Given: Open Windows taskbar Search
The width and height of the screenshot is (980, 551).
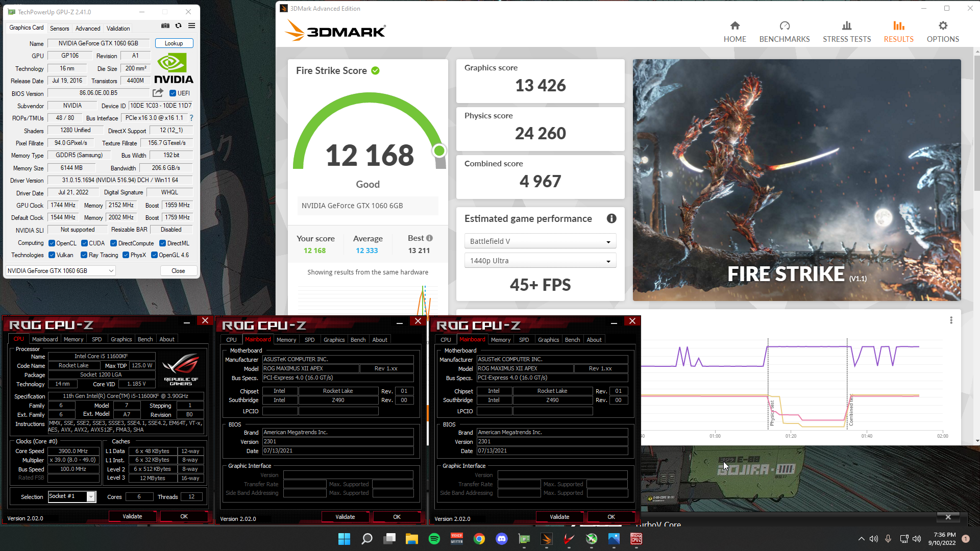Looking at the screenshot, I should tap(367, 539).
